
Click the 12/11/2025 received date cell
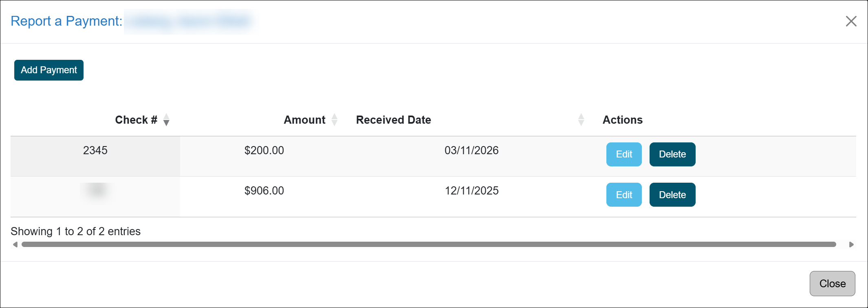[471, 191]
